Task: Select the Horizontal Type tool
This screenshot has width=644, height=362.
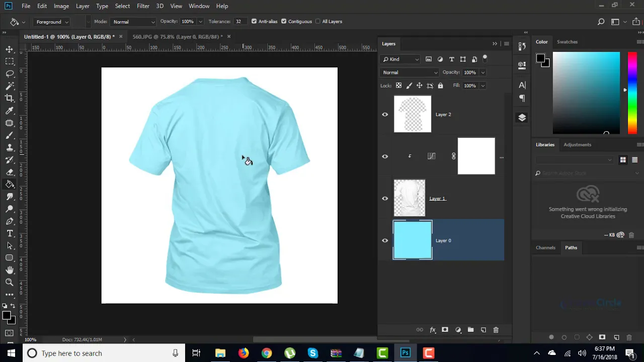Action: click(x=9, y=233)
